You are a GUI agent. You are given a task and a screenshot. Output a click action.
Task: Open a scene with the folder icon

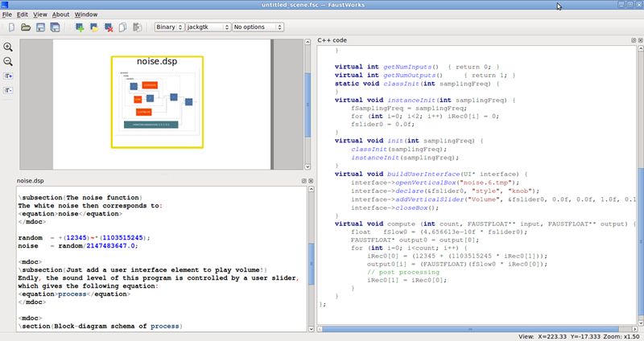click(26, 27)
